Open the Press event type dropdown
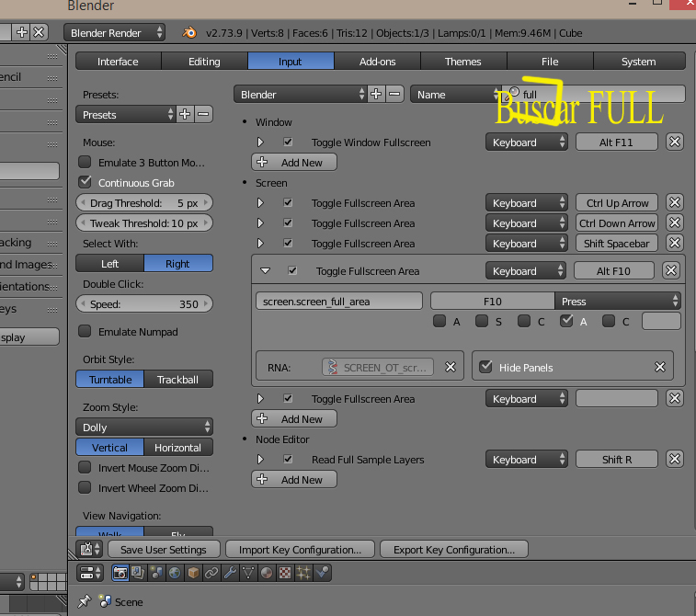Screen dimensions: 696x616 pyautogui.click(x=618, y=302)
